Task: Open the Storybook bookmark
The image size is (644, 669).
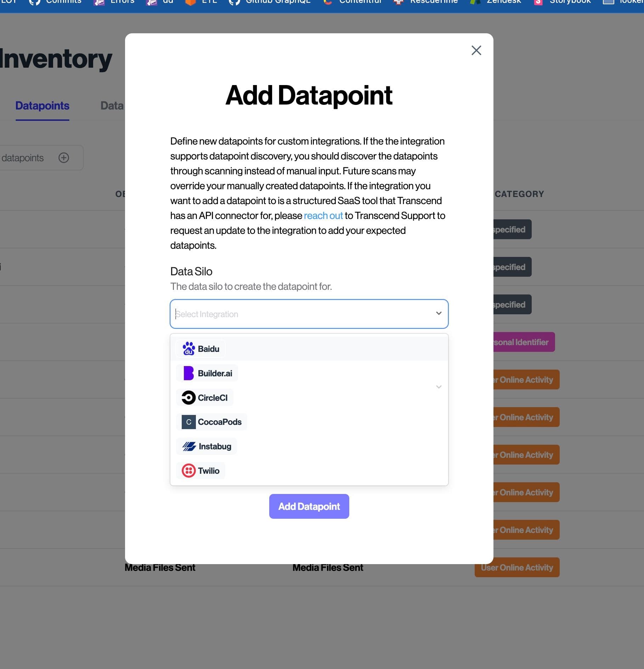Action: (x=570, y=2)
